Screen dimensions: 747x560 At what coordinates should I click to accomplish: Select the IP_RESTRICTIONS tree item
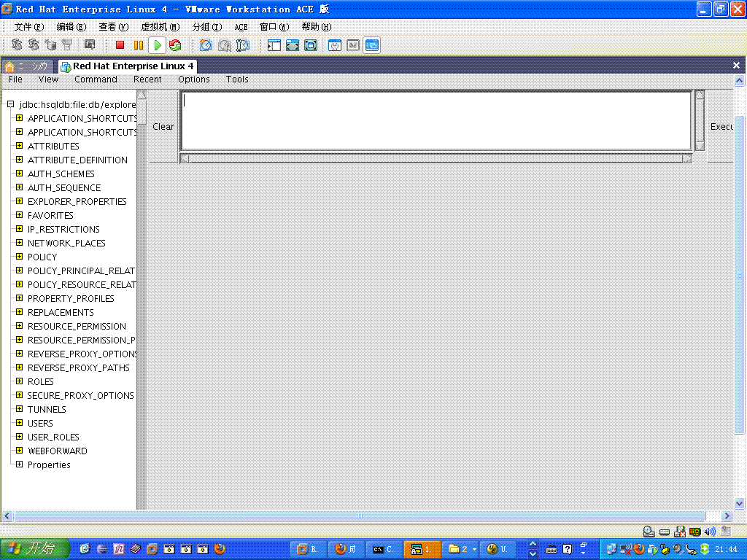(x=63, y=230)
